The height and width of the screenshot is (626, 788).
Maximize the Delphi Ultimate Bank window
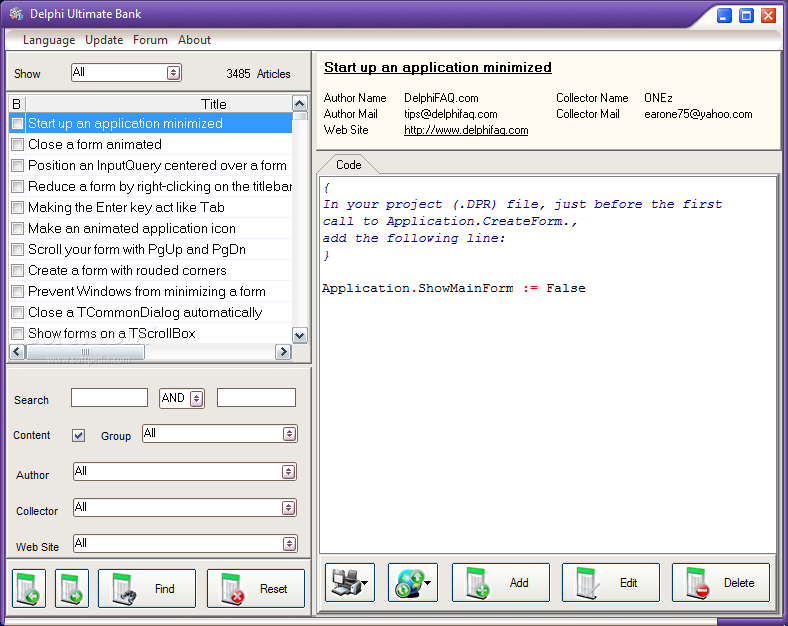pos(746,16)
